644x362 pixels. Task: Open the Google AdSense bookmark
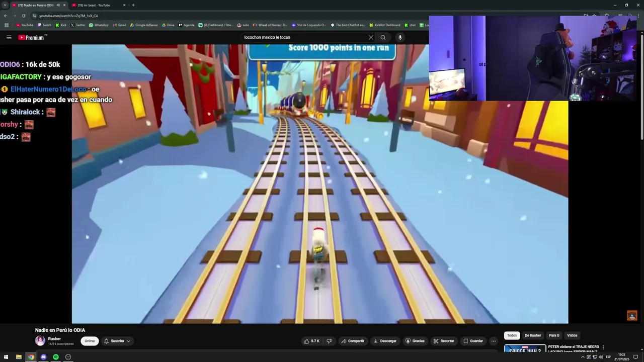pos(143,25)
